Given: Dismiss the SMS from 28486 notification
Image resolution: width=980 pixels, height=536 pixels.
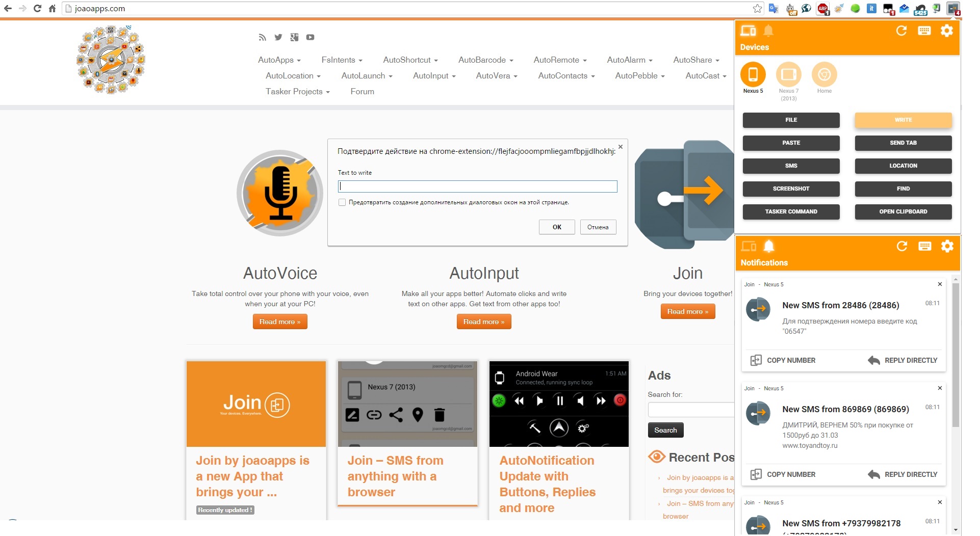Looking at the screenshot, I should point(940,284).
